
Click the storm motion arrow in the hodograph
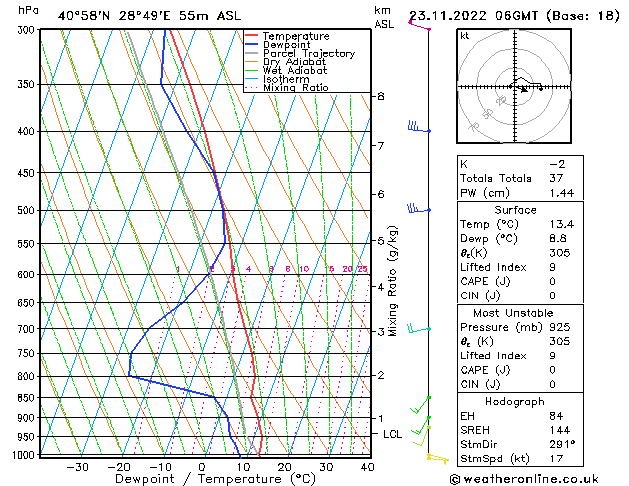(523, 90)
